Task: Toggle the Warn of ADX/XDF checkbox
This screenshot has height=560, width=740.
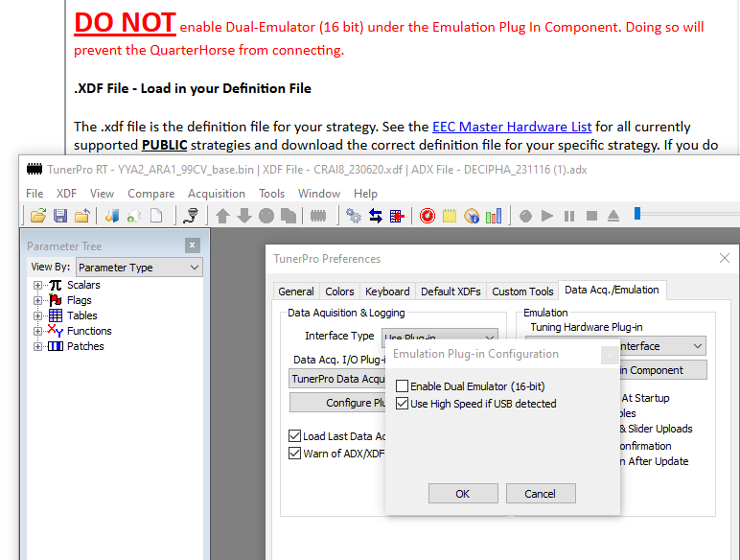Action: point(295,454)
